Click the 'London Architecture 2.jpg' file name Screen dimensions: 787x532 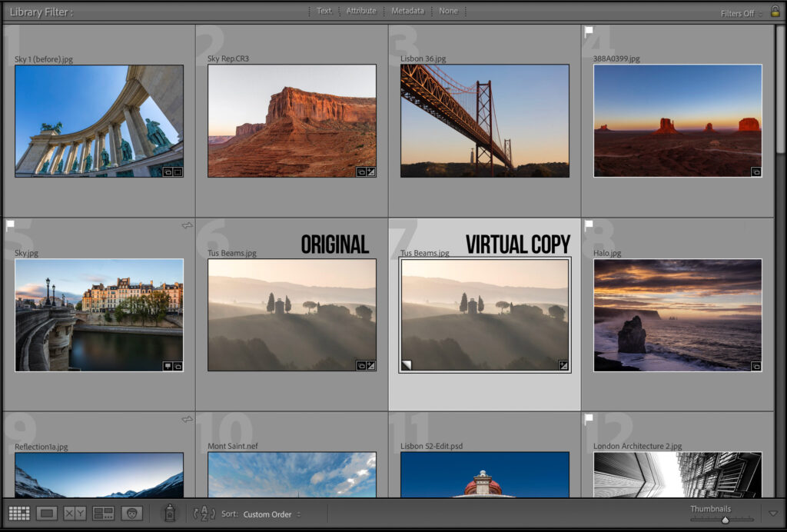point(637,446)
